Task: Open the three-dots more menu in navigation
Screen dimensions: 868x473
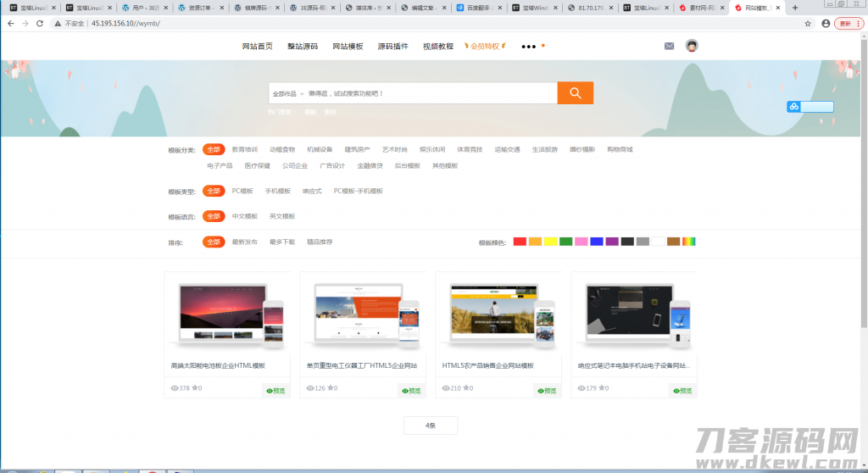Action: 529,47
